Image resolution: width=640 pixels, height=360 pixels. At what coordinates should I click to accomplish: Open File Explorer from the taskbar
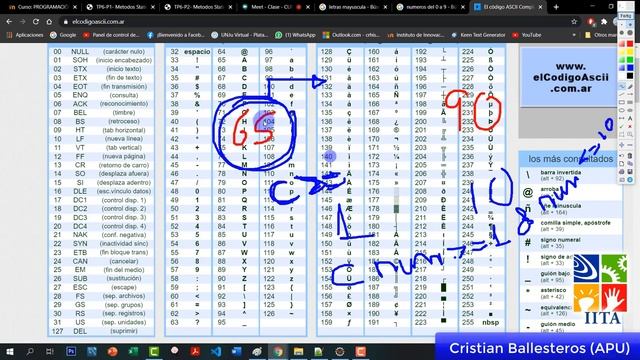[298, 351]
